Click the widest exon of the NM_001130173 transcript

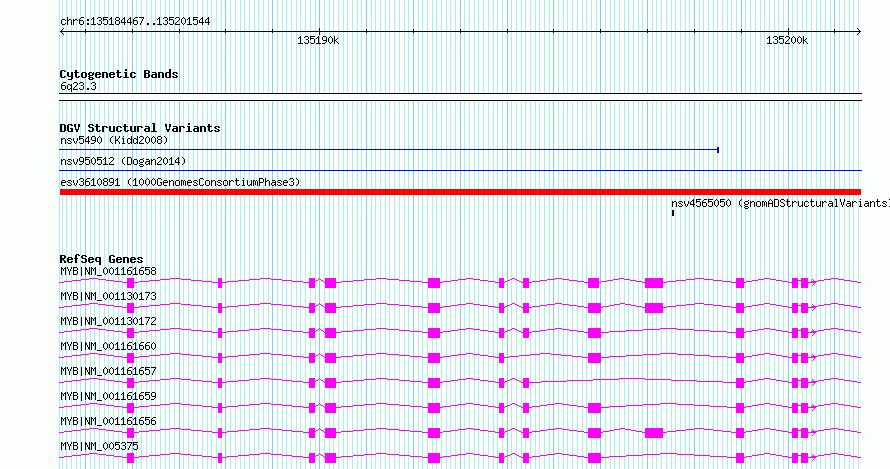(654, 308)
